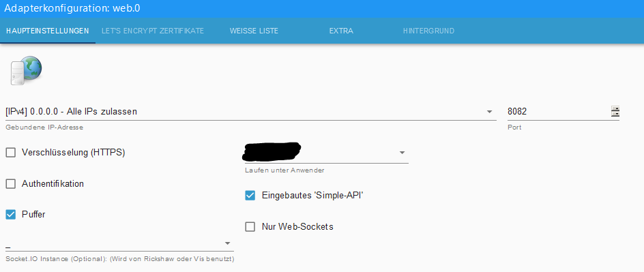Select the Extra tab
The width and height of the screenshot is (644, 272).
point(341,31)
